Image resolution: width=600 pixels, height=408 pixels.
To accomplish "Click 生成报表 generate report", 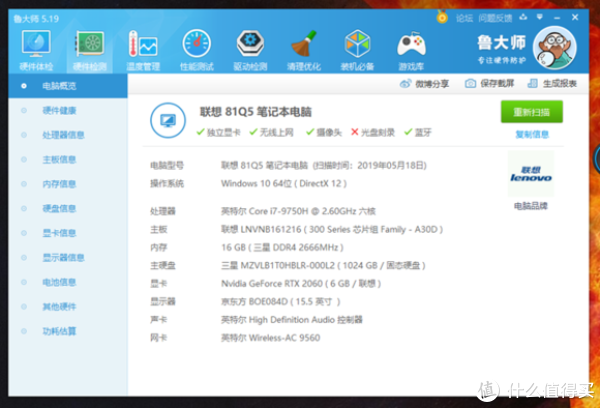I will tap(552, 83).
